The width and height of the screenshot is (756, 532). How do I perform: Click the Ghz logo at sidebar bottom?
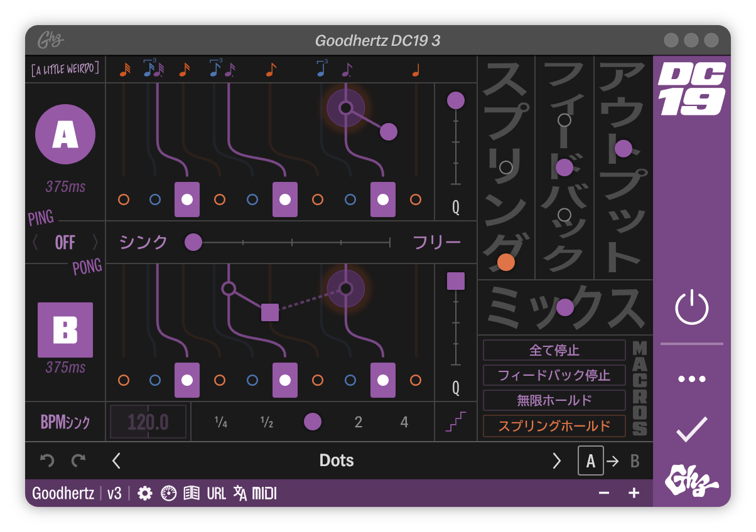(692, 481)
